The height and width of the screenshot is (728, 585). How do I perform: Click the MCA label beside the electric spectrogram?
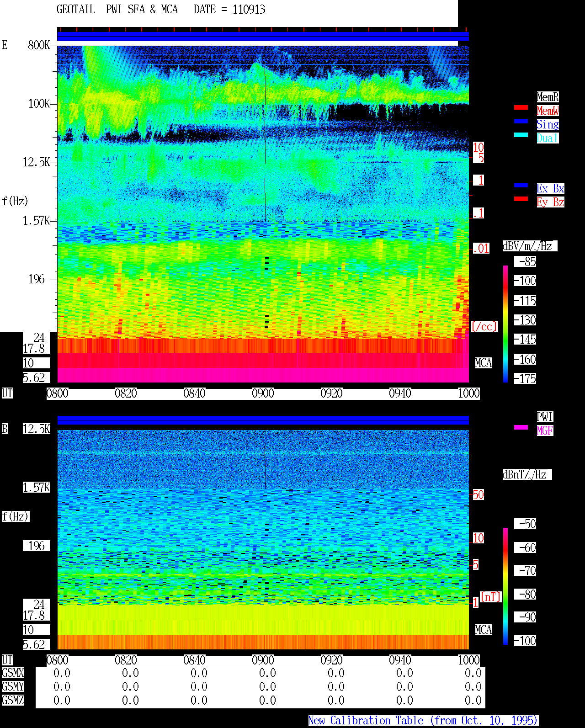[x=484, y=363]
